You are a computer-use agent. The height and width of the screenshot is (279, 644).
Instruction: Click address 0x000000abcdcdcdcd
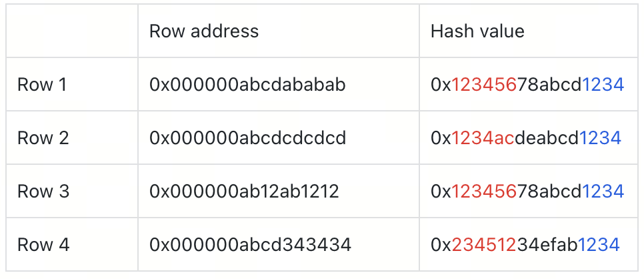tap(247, 138)
